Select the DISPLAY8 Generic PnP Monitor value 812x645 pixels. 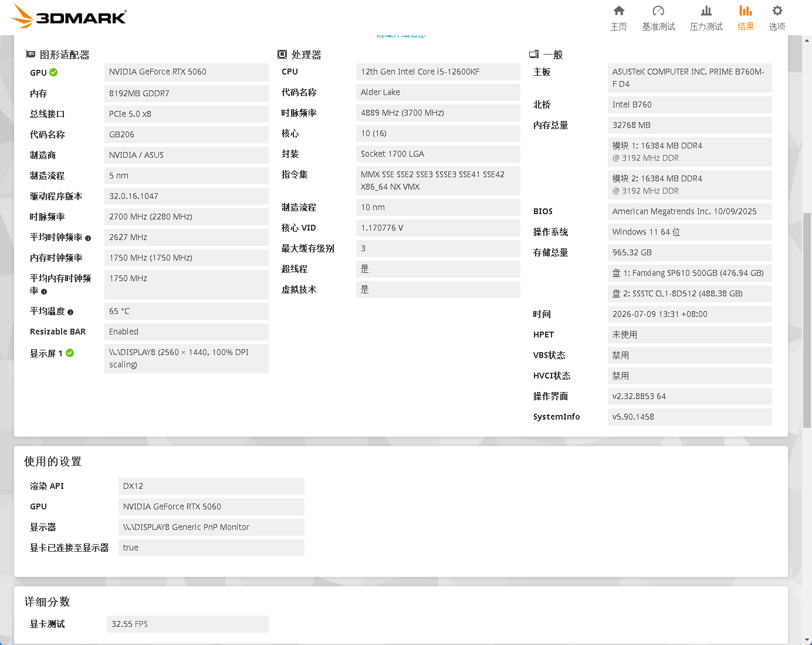click(x=211, y=527)
